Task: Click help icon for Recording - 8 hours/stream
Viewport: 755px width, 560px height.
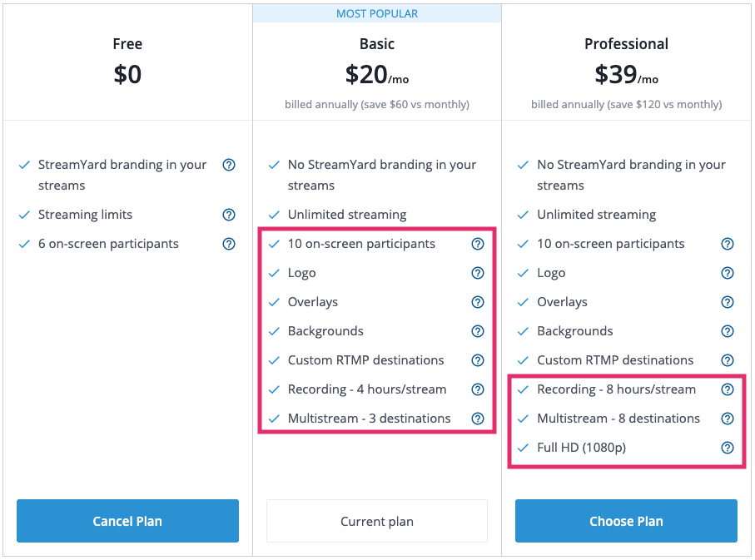Action: tap(728, 389)
